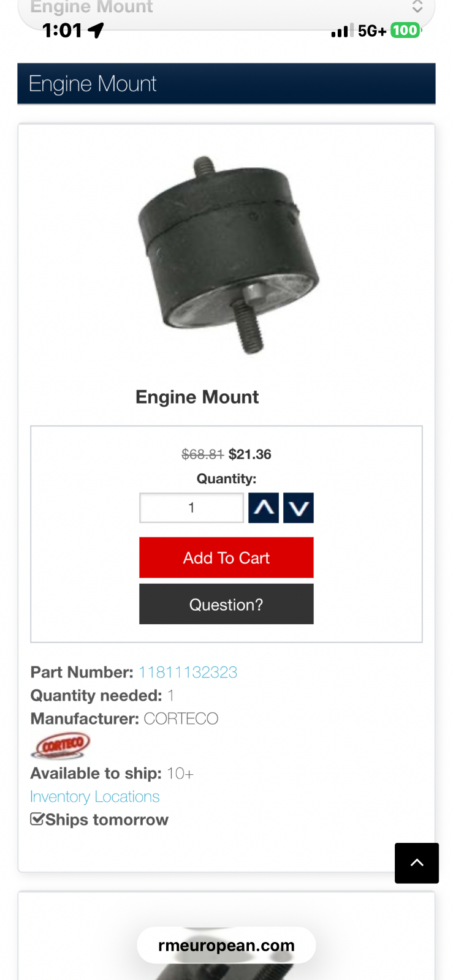
Task: Open part number 11811132323 link
Action: coord(188,672)
